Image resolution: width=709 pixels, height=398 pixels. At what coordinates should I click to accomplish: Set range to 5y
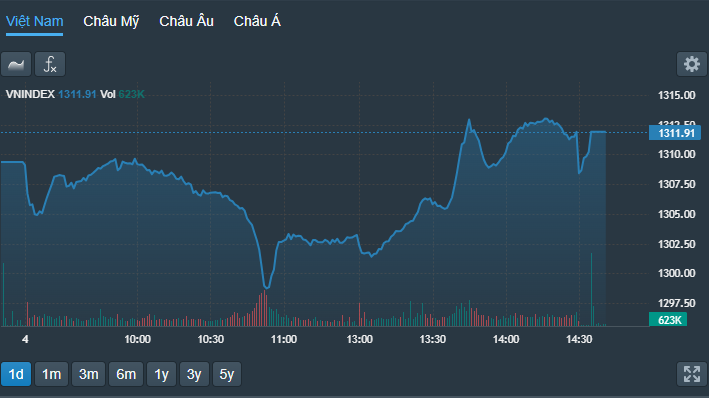(x=227, y=374)
